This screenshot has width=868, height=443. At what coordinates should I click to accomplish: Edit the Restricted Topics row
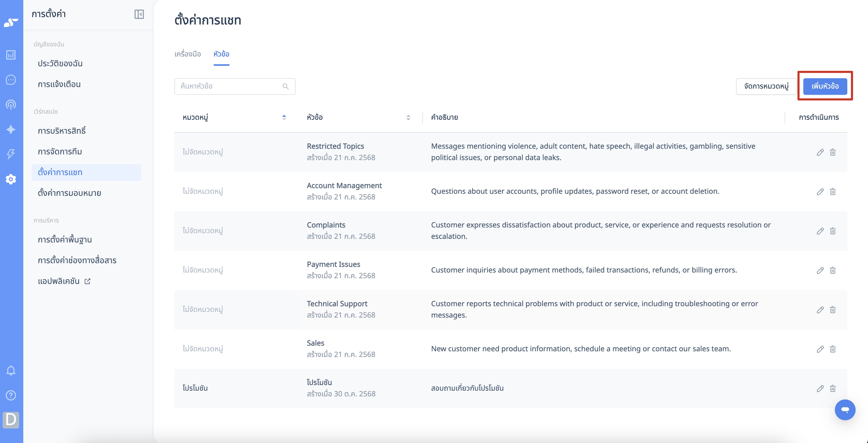click(820, 152)
